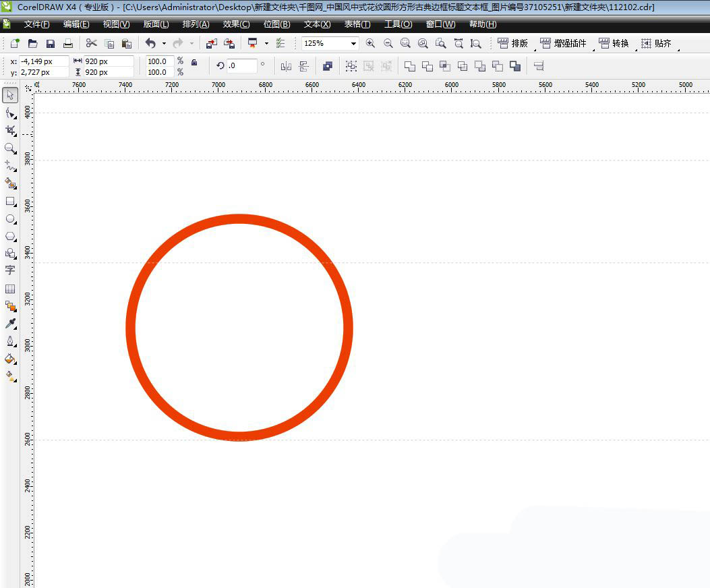The height and width of the screenshot is (588, 710).
Task: Open the 文本(X) menu
Action: point(317,24)
